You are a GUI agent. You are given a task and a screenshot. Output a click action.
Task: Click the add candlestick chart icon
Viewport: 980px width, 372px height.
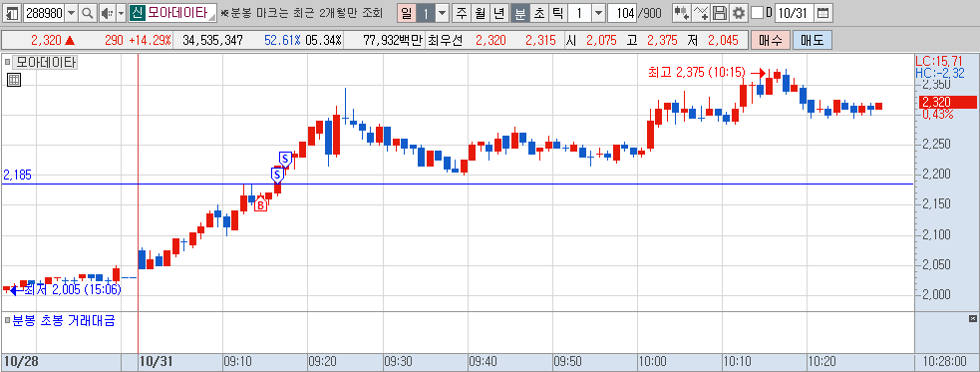click(x=681, y=13)
